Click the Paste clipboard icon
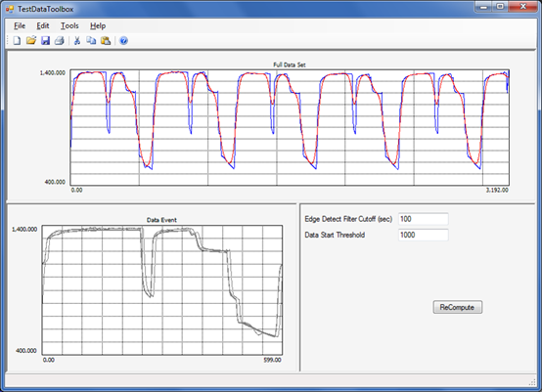 tap(106, 41)
